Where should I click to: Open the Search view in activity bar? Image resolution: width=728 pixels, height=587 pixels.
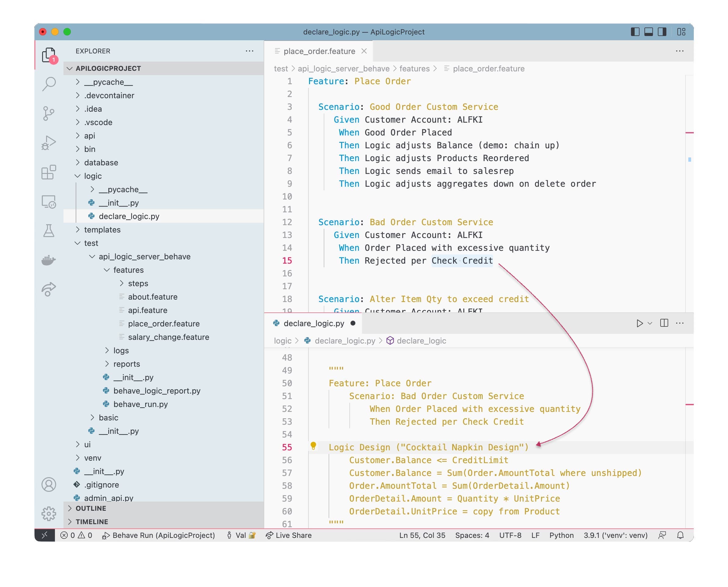pyautogui.click(x=49, y=84)
